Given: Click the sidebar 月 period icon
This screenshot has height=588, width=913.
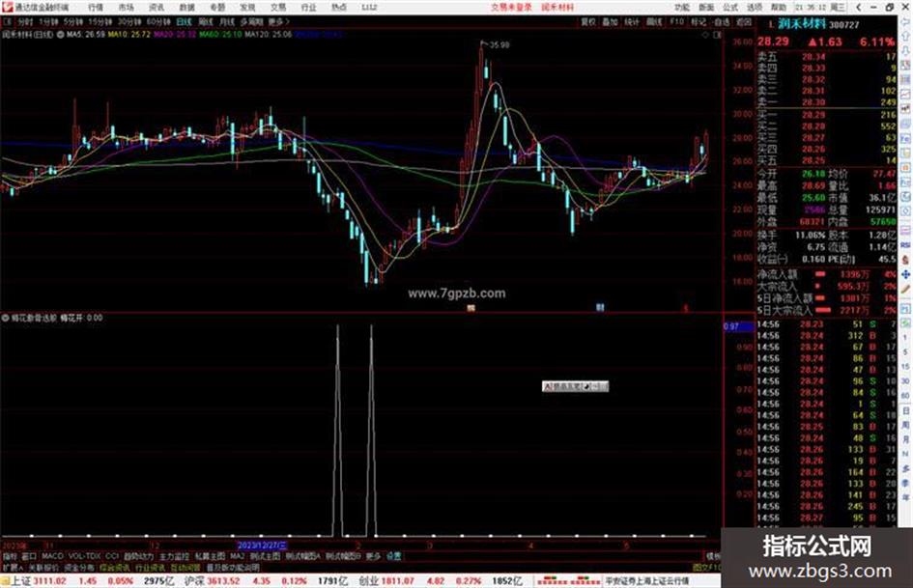Looking at the screenshot, I should tap(906, 439).
